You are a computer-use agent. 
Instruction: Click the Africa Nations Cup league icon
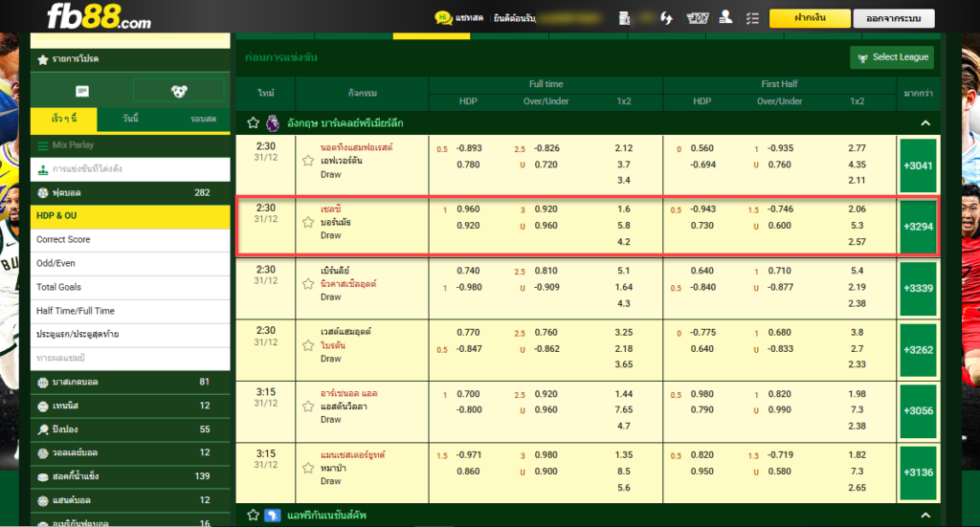tap(272, 516)
